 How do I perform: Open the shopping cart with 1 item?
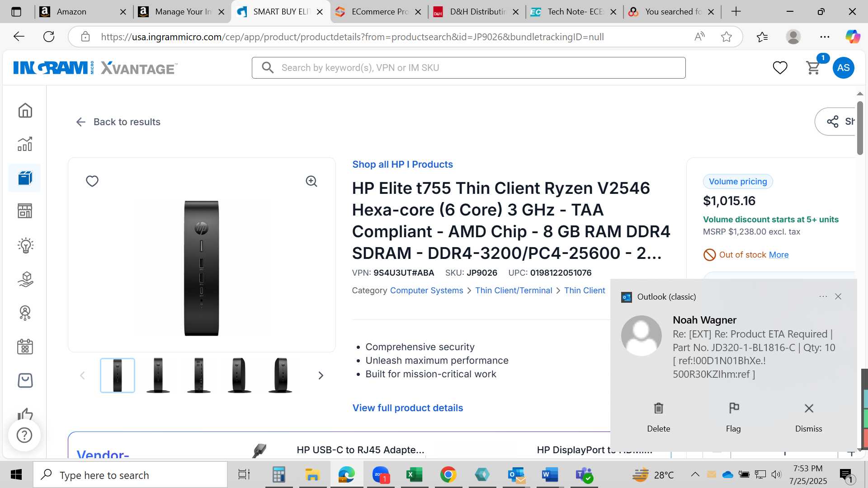pos(814,67)
